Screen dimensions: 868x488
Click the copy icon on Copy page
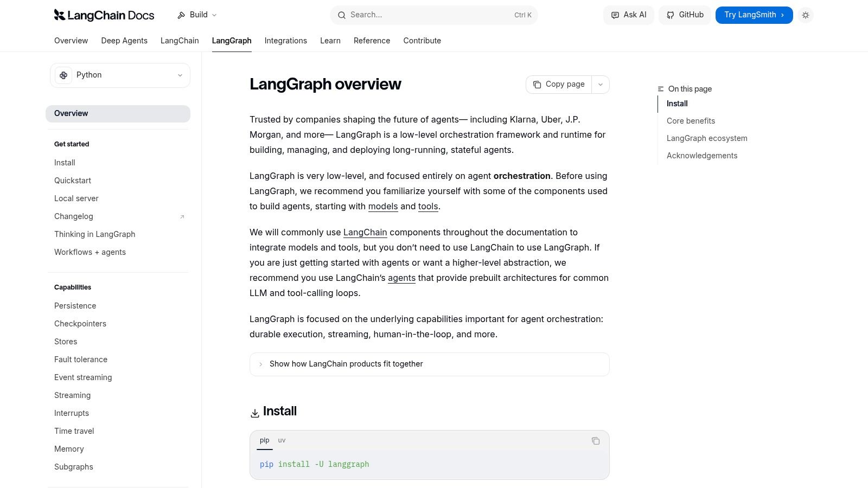coord(537,85)
